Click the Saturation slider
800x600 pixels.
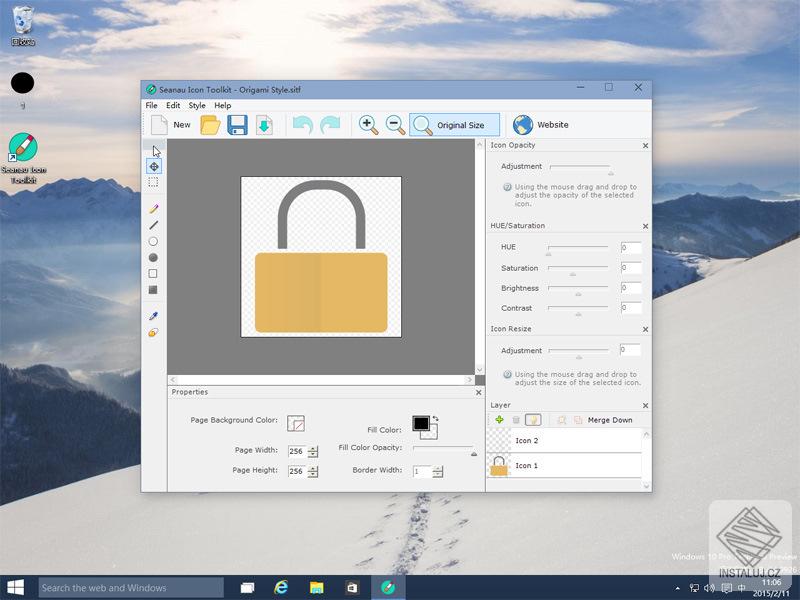point(578,269)
